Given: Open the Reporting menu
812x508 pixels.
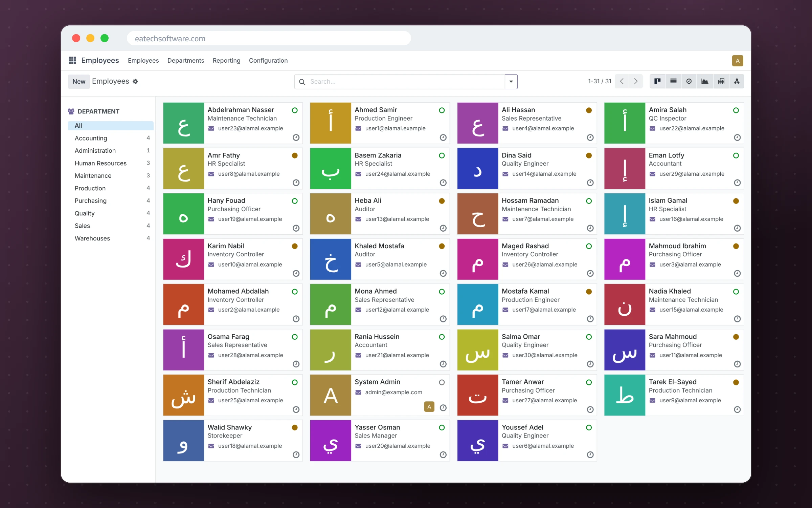Looking at the screenshot, I should 226,60.
